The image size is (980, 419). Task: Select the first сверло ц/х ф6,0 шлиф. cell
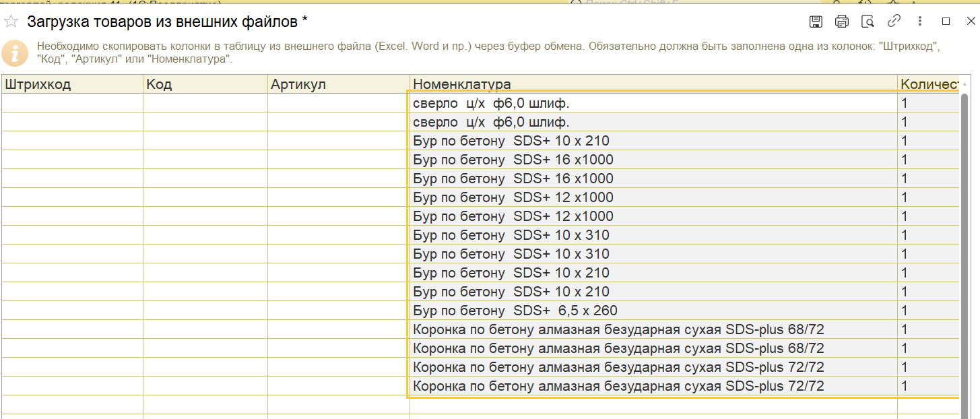click(653, 103)
